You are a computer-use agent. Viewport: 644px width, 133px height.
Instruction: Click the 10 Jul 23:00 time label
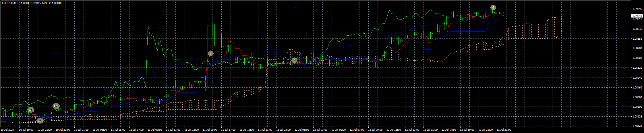click(x=63, y=130)
